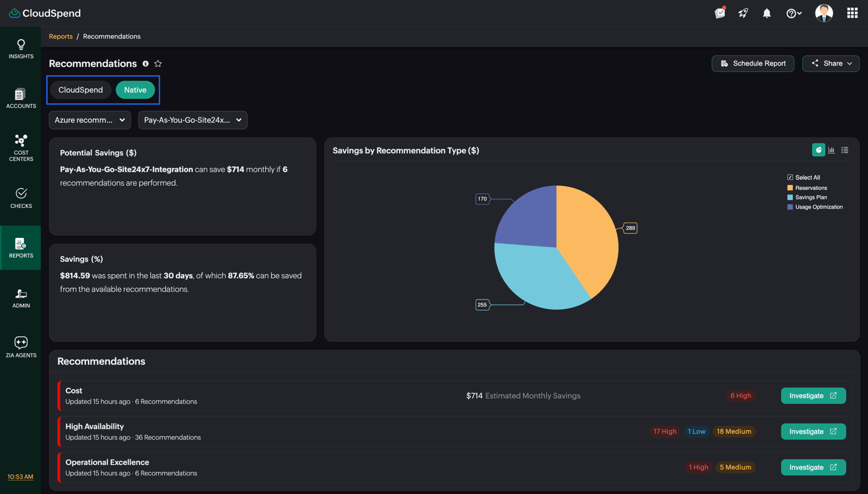The width and height of the screenshot is (868, 494).
Task: Go to Reports breadcrumb link
Action: click(61, 37)
